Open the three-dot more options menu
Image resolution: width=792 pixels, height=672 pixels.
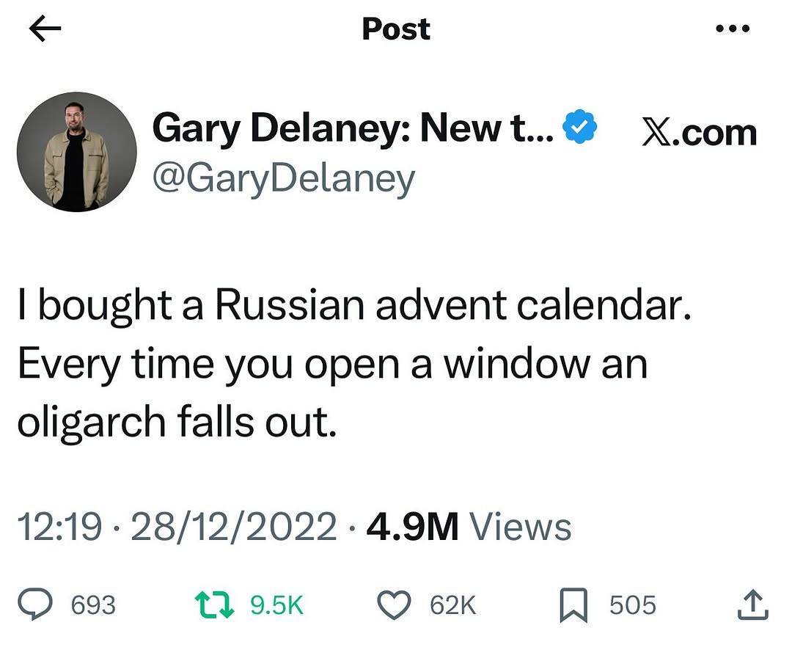(732, 30)
